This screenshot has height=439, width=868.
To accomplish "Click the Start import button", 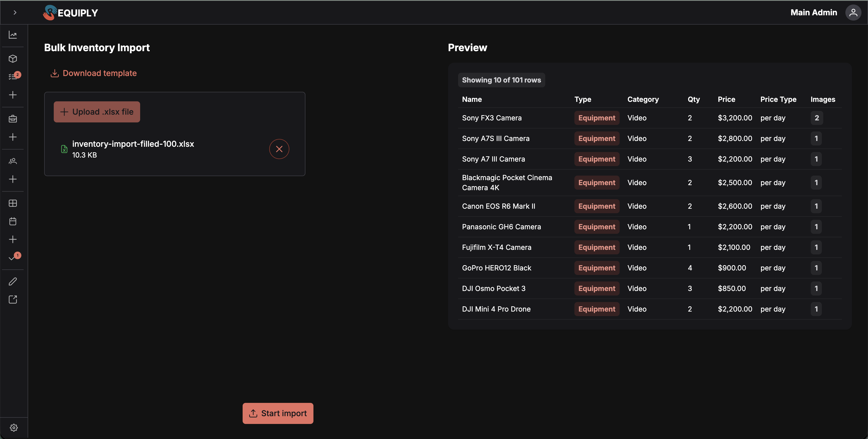I will click(278, 413).
